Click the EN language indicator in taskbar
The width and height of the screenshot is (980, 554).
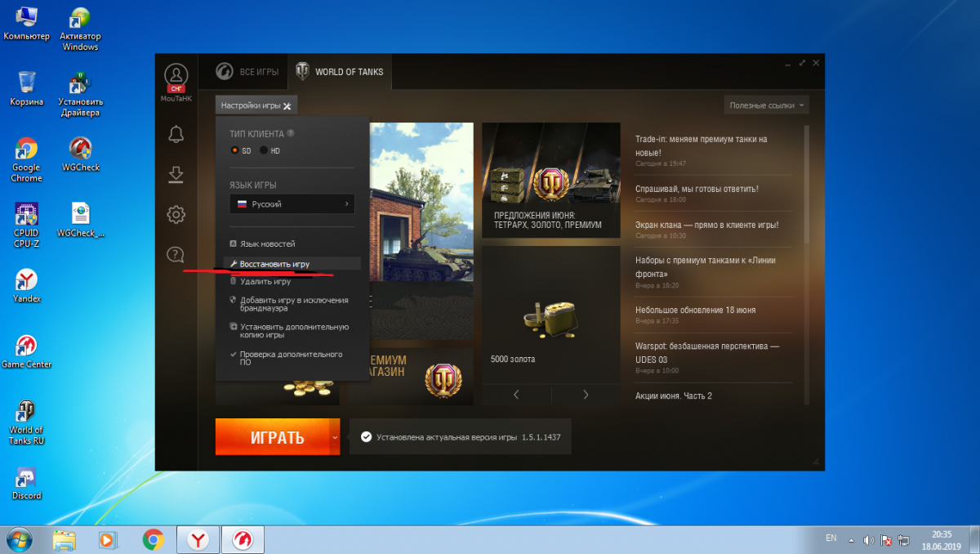tap(831, 538)
